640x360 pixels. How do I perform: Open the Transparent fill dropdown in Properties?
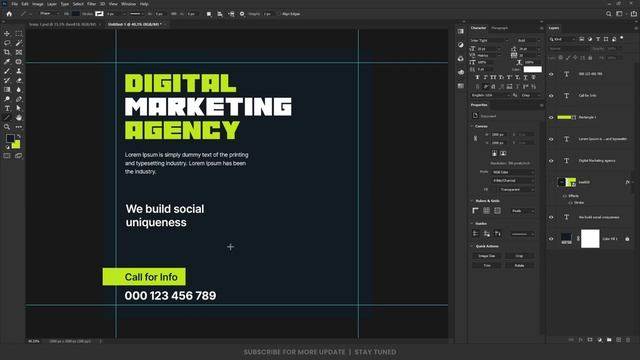[516, 189]
